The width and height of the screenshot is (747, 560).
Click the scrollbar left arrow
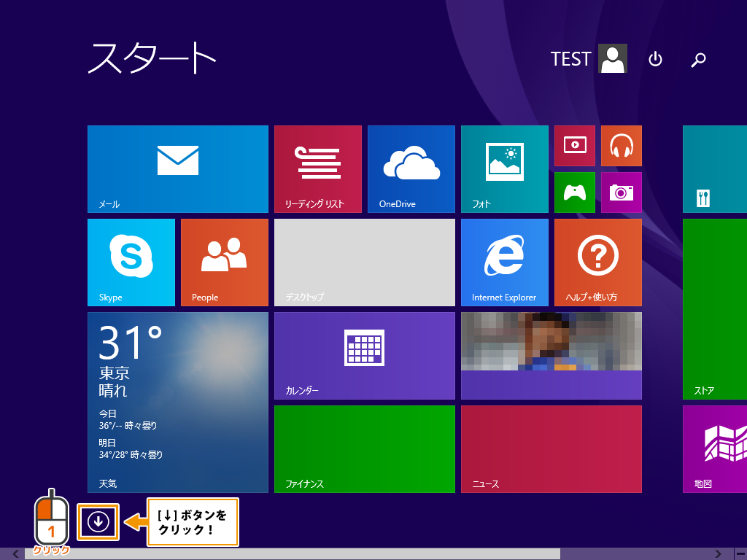pyautogui.click(x=16, y=554)
